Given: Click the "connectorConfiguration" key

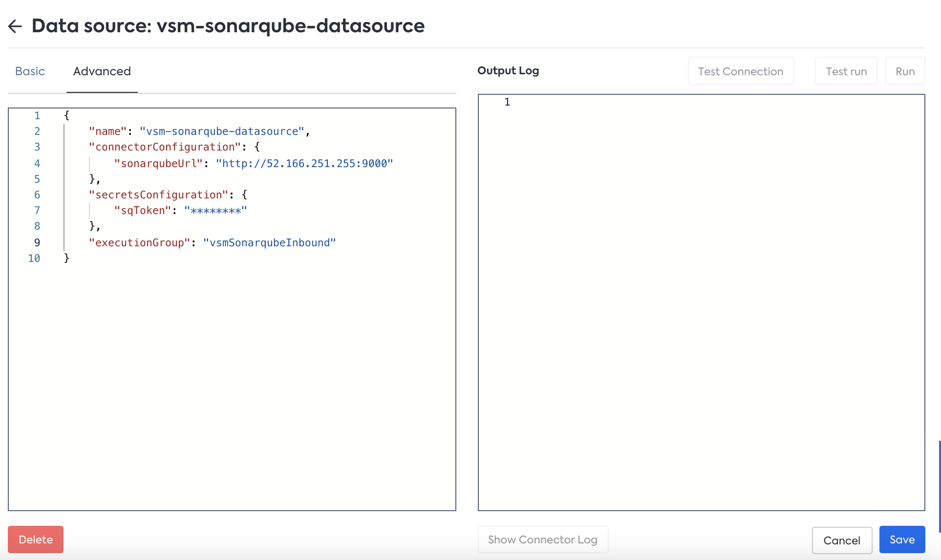Looking at the screenshot, I should tap(165, 147).
